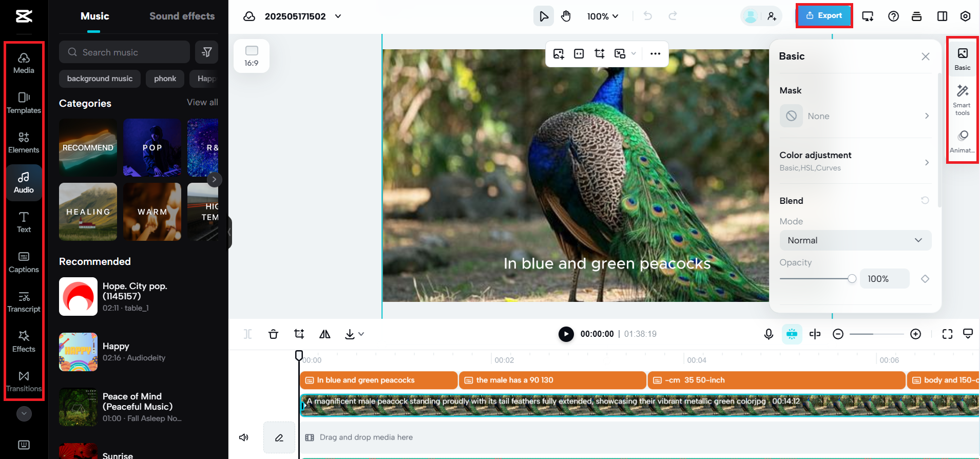Click the Export button
Screen dimensions: 980x459
[823, 16]
